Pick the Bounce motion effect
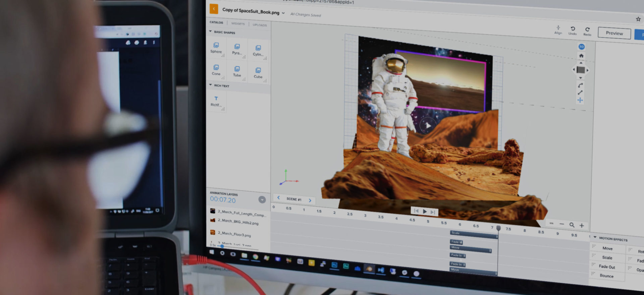This screenshot has height=295, width=644. point(606,276)
